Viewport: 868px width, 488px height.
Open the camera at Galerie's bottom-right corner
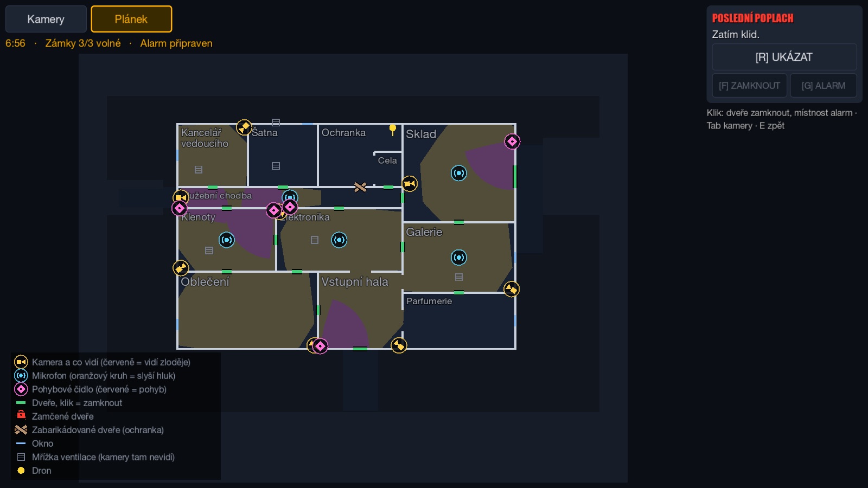tap(512, 289)
